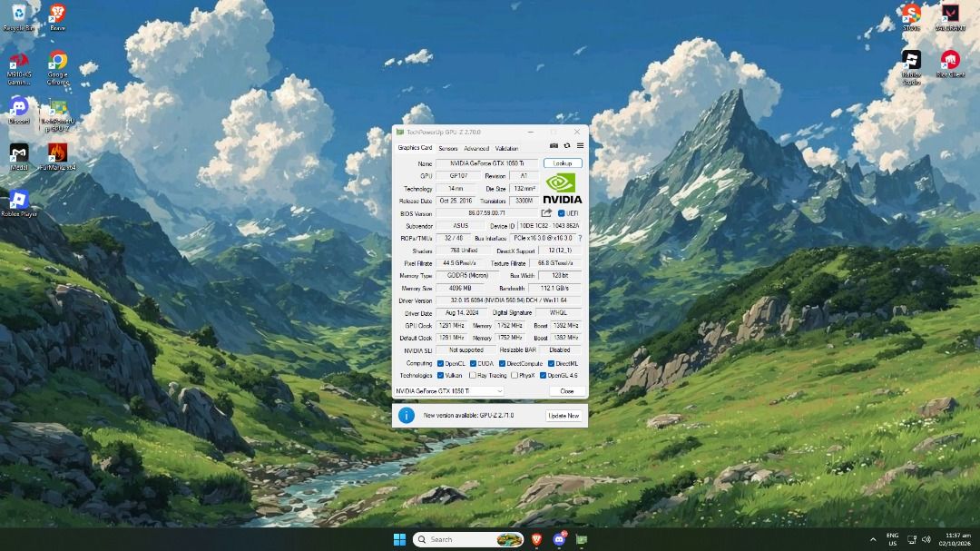Click the Windows Start button
This screenshot has height=551, width=980.
399,539
